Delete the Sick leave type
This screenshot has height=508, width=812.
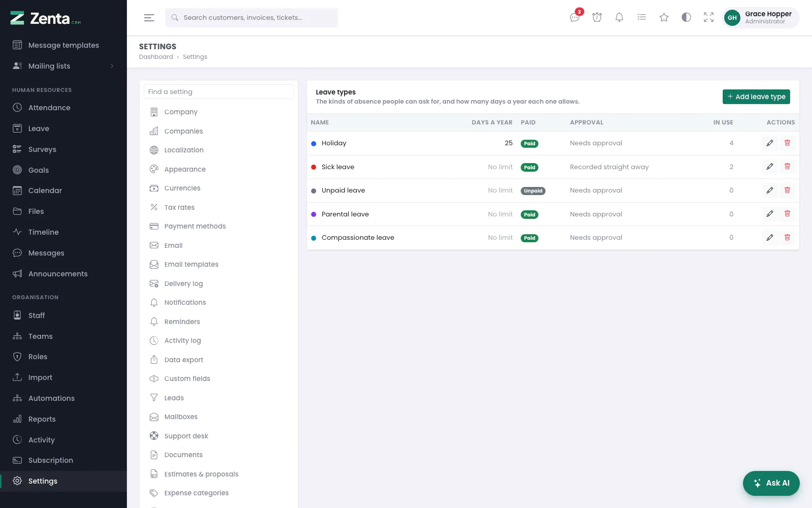pyautogui.click(x=787, y=167)
